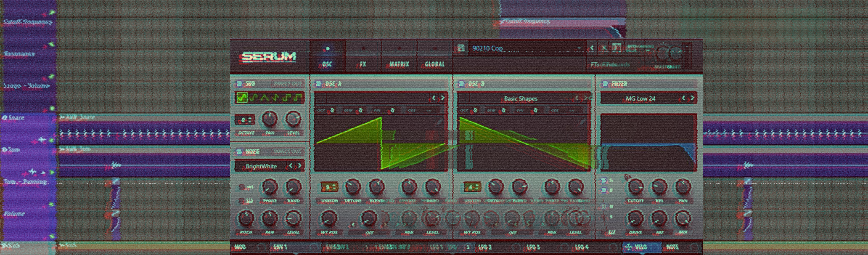
Task: Go to previous wavetable in OSC A
Action: (x=433, y=98)
